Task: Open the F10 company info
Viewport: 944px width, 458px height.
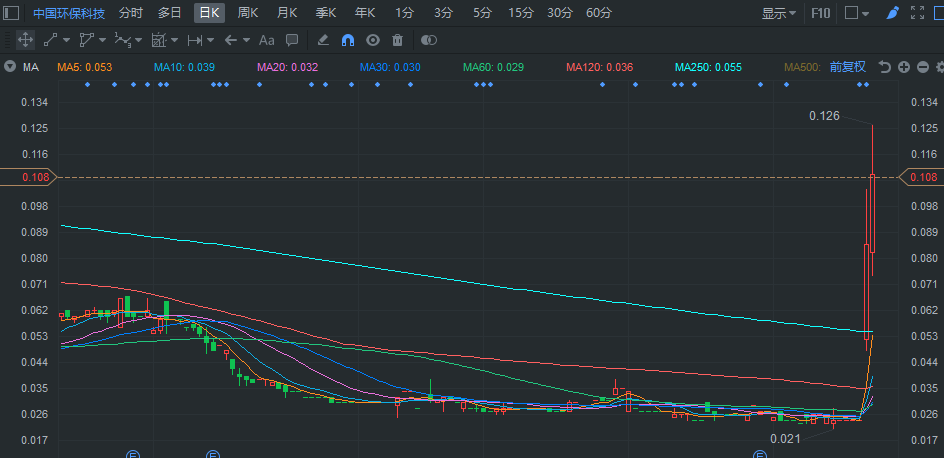Action: (x=820, y=13)
